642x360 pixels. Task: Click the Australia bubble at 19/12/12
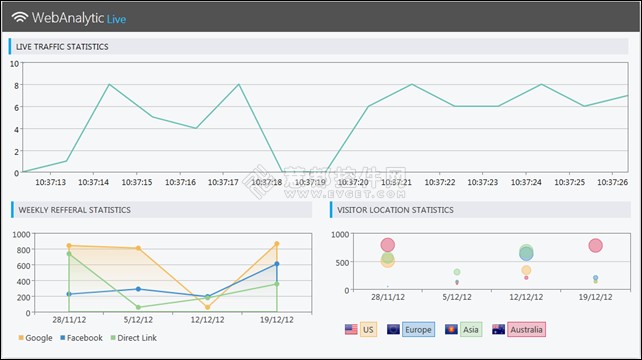point(595,246)
